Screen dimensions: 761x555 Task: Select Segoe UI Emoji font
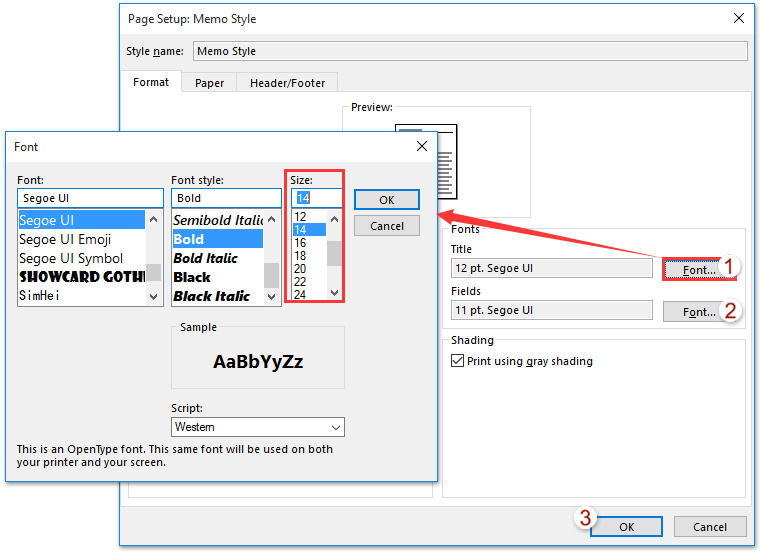tap(82, 239)
